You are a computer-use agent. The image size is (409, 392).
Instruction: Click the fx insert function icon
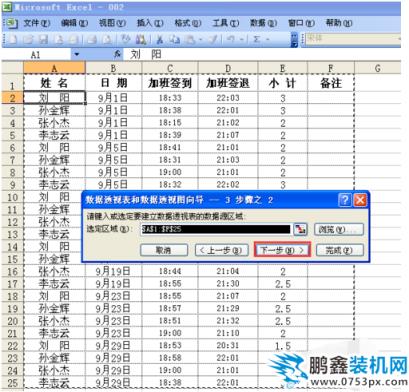click(x=117, y=54)
